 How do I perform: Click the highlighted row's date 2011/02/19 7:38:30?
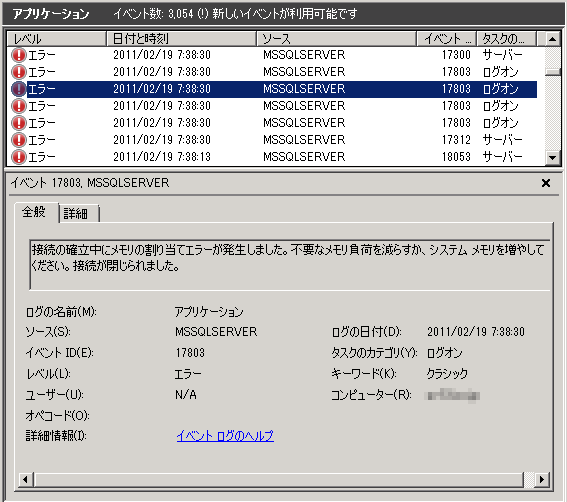(x=162, y=89)
